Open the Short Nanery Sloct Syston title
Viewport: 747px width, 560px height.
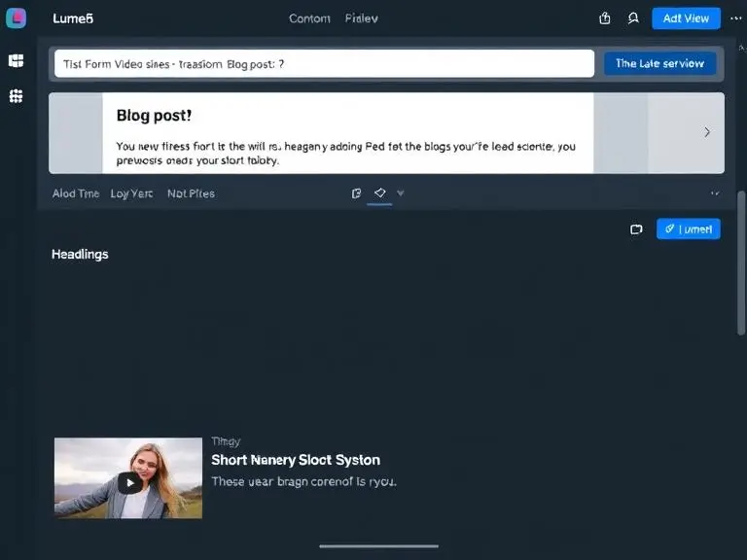(296, 460)
